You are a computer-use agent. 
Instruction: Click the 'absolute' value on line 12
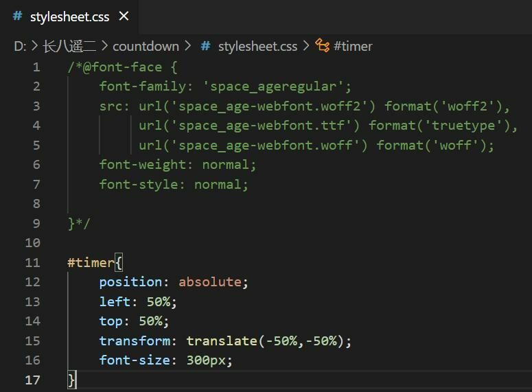point(210,281)
